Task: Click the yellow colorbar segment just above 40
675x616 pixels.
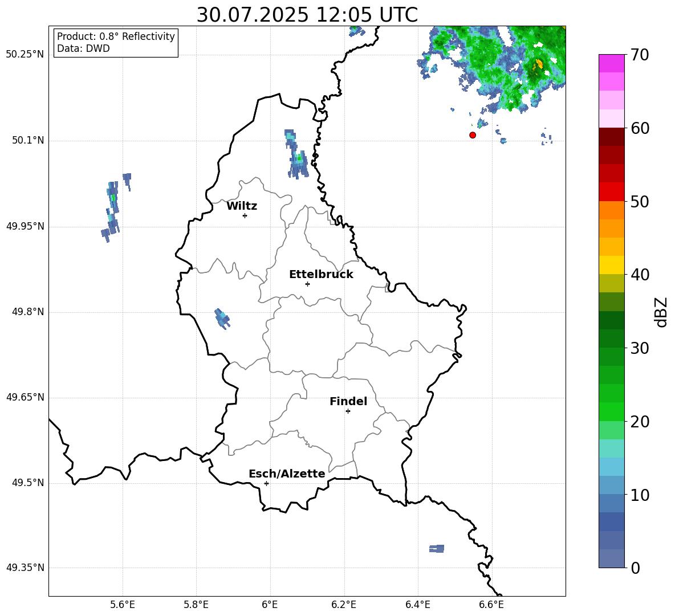Action: [611, 266]
